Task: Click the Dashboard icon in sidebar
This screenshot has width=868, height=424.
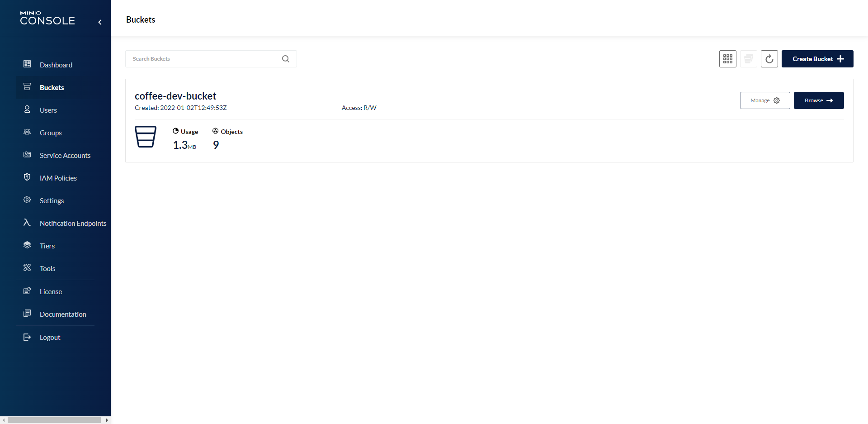Action: tap(27, 64)
